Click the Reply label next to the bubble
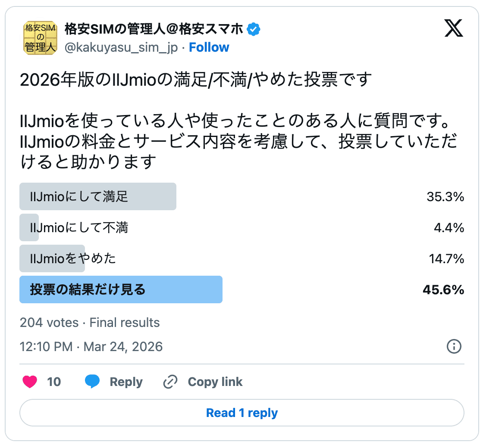The image size is (483, 448). point(126,382)
